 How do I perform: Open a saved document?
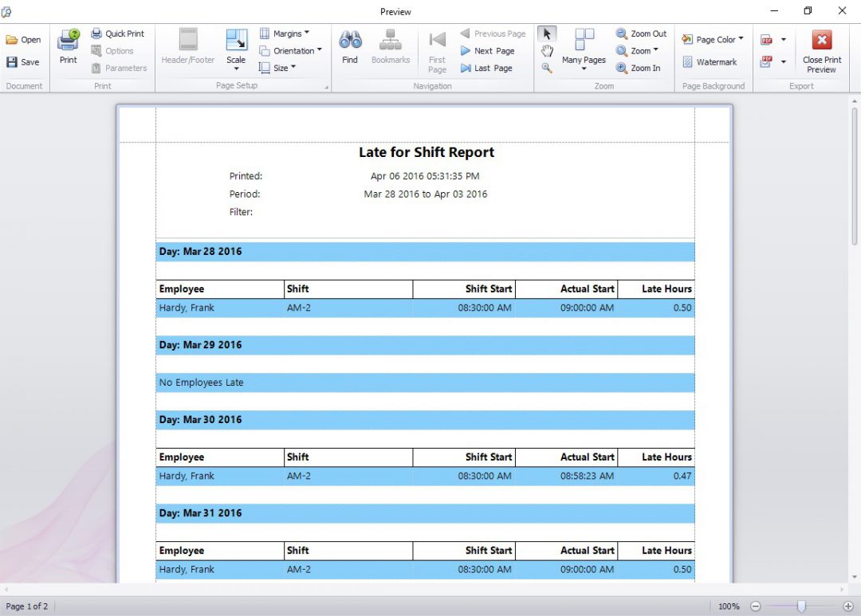click(x=24, y=38)
